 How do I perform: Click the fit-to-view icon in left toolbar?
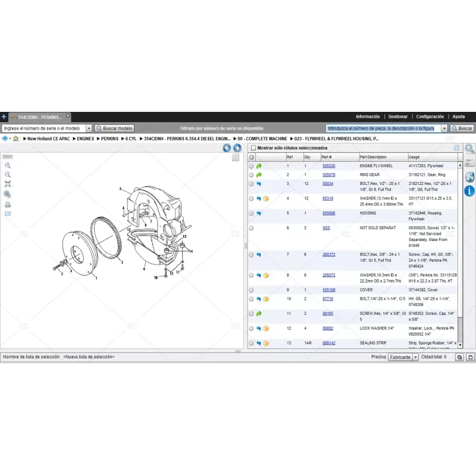click(8, 183)
